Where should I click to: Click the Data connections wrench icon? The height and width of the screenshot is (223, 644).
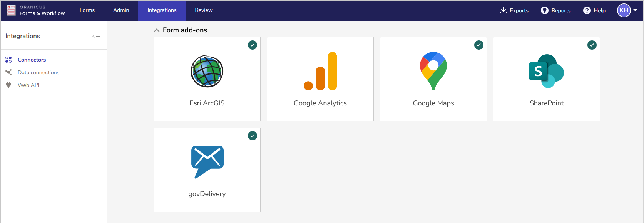point(8,72)
